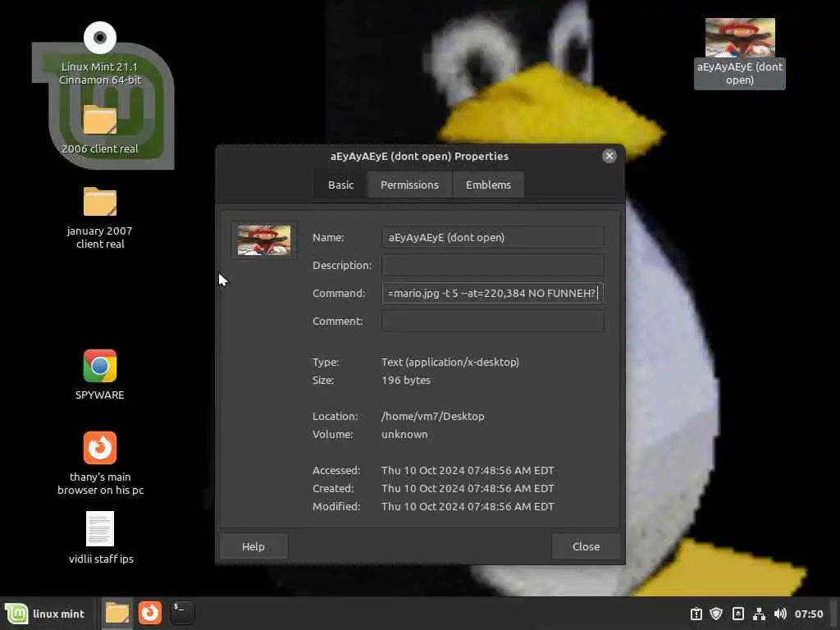Click the Name input field
This screenshot has height=630, width=840.
[x=493, y=237]
